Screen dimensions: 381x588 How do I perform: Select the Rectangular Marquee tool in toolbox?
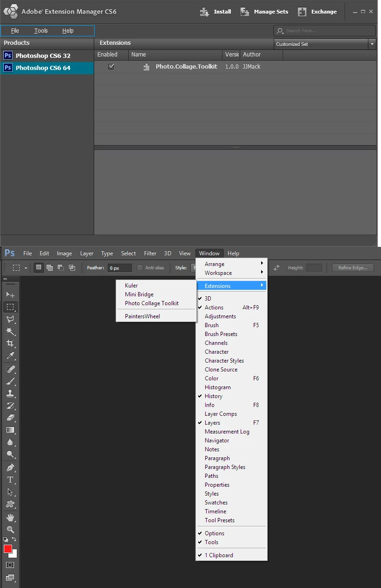pos(10,307)
